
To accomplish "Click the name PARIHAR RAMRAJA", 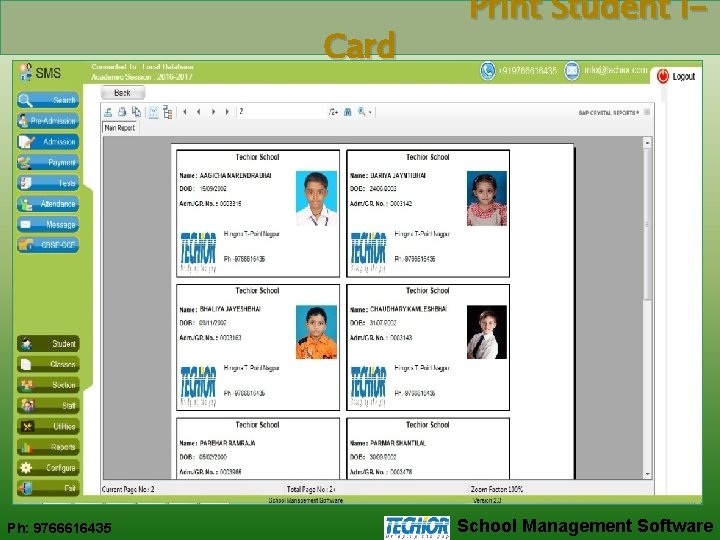I will coord(227,443).
